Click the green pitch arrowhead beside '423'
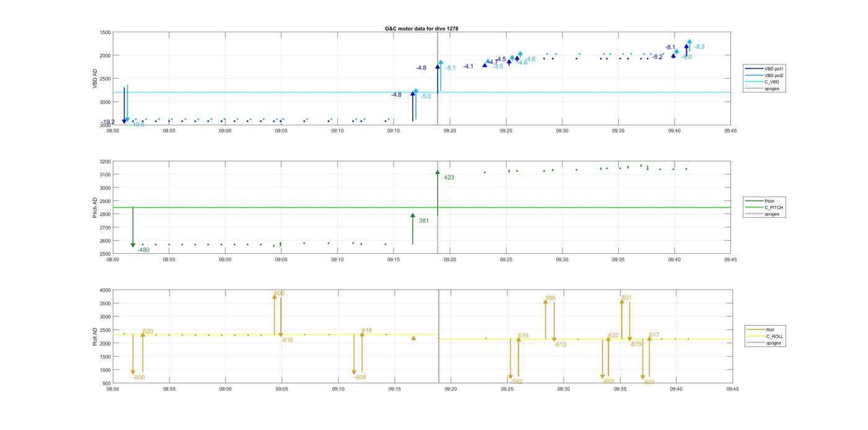The image size is (868, 430). click(x=438, y=172)
